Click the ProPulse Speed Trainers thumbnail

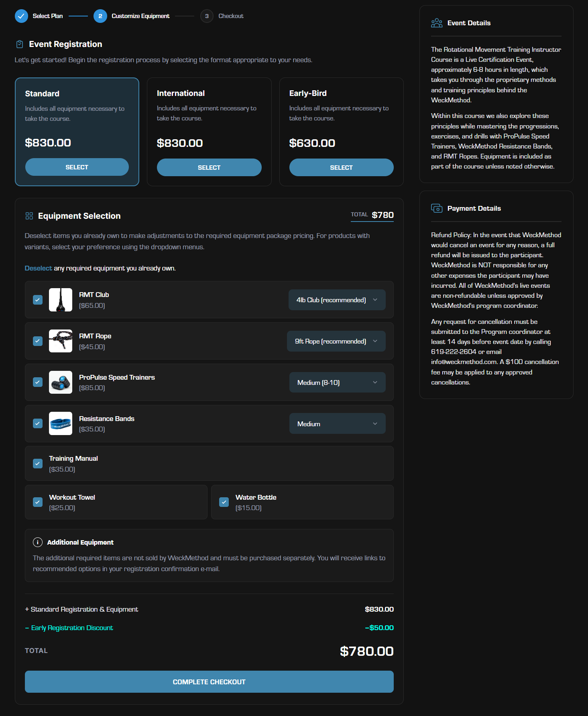click(x=61, y=382)
